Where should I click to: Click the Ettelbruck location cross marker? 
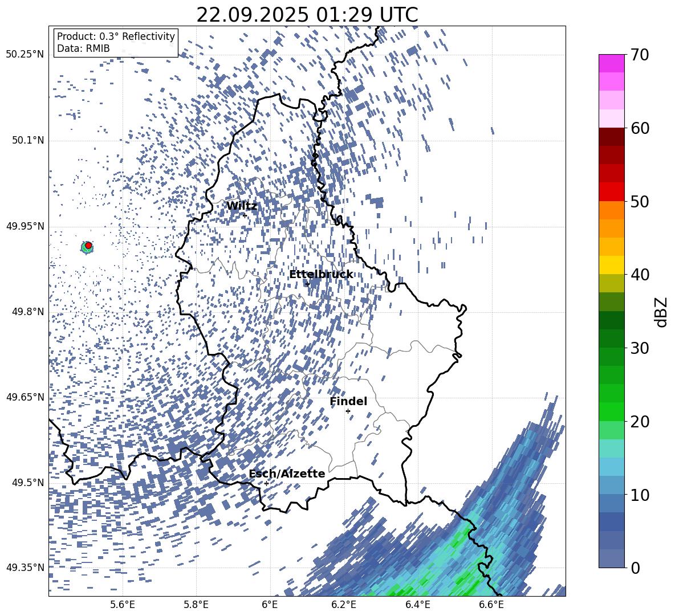point(307,284)
